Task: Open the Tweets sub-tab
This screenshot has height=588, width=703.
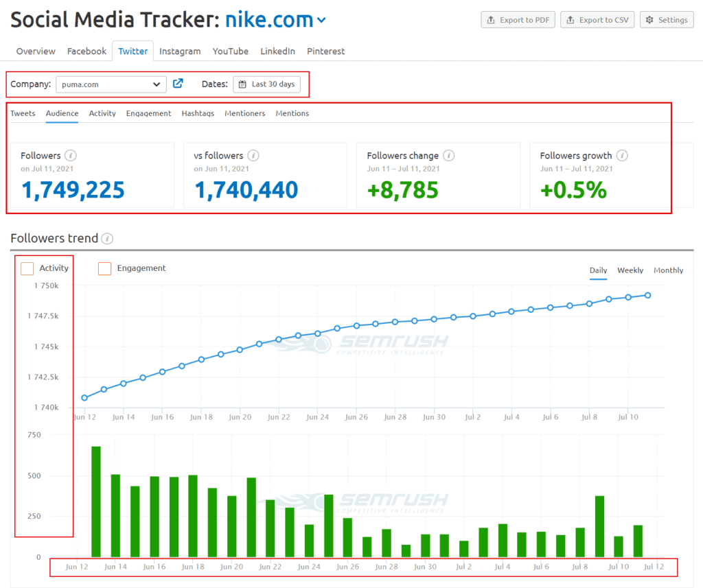Action: [23, 113]
